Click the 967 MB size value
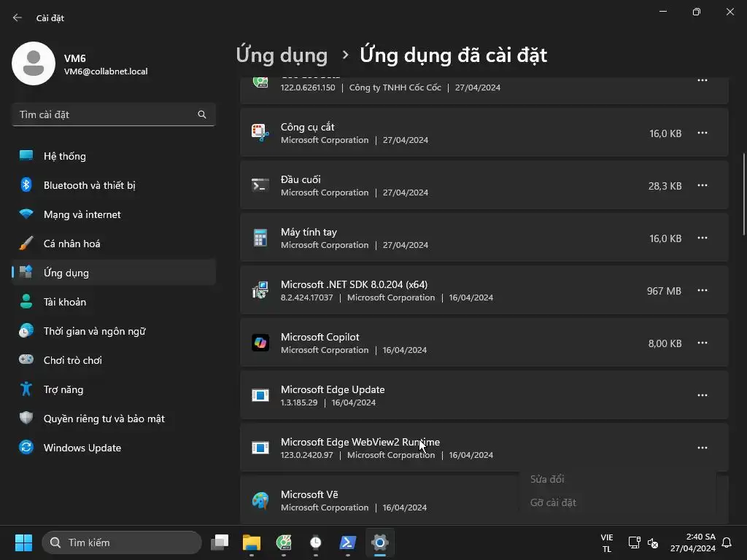This screenshot has height=560, width=747. click(664, 290)
